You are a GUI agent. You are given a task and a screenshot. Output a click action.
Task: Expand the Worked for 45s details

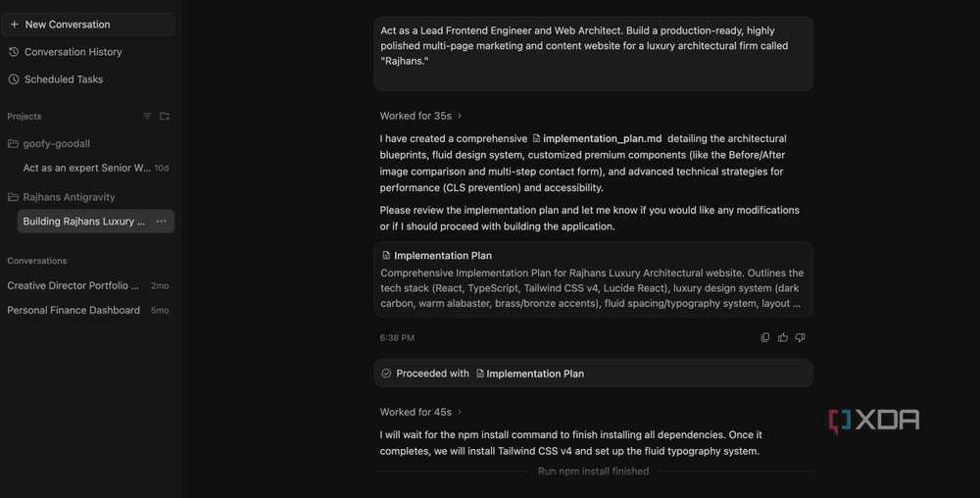point(420,412)
